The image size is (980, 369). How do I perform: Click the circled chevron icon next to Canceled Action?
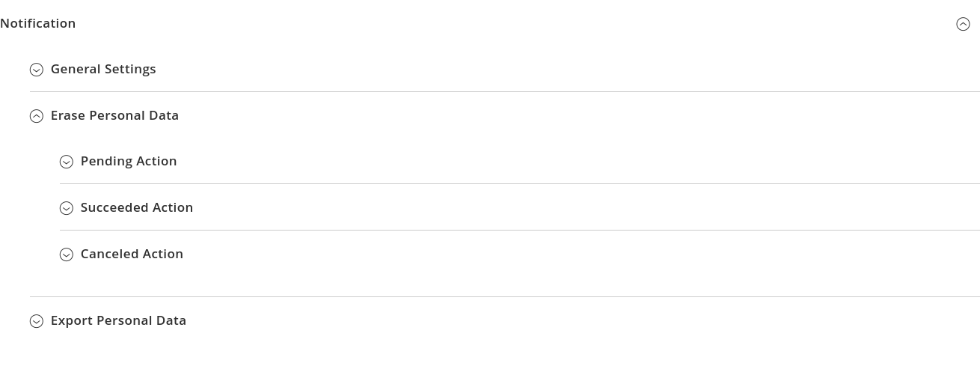[67, 254]
